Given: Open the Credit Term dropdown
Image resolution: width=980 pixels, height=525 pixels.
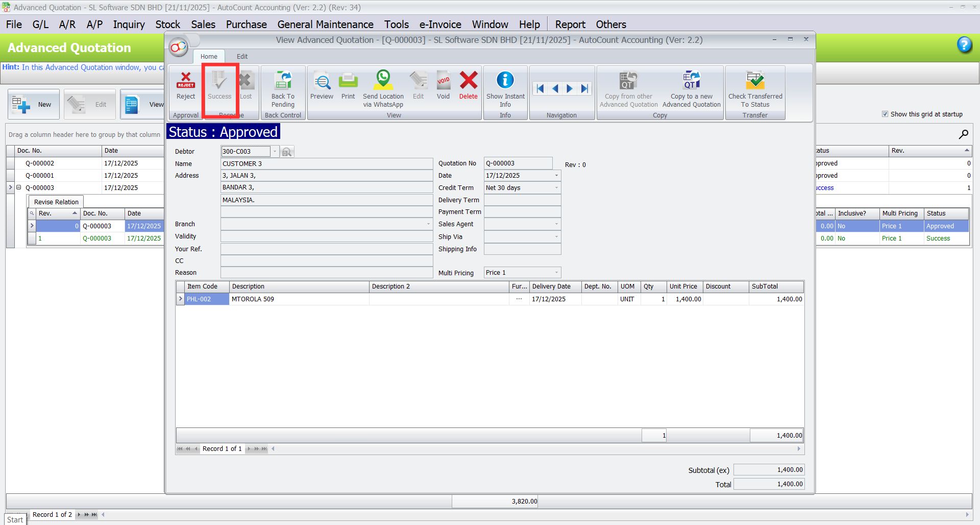Looking at the screenshot, I should tap(556, 187).
